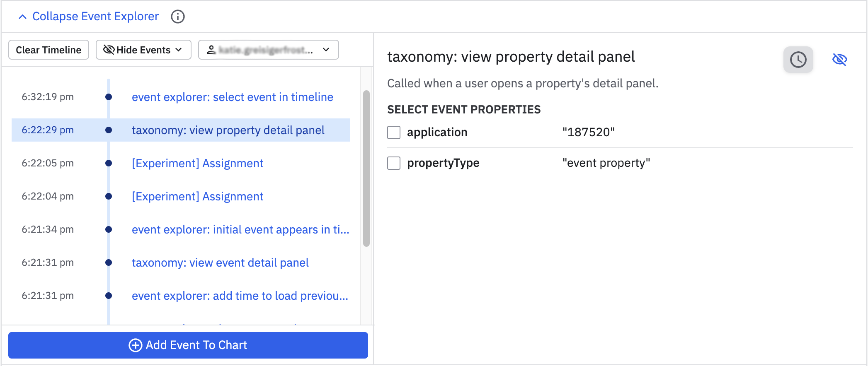Click the timeline dot at 6:22:05 pm
The width and height of the screenshot is (868, 366).
109,163
